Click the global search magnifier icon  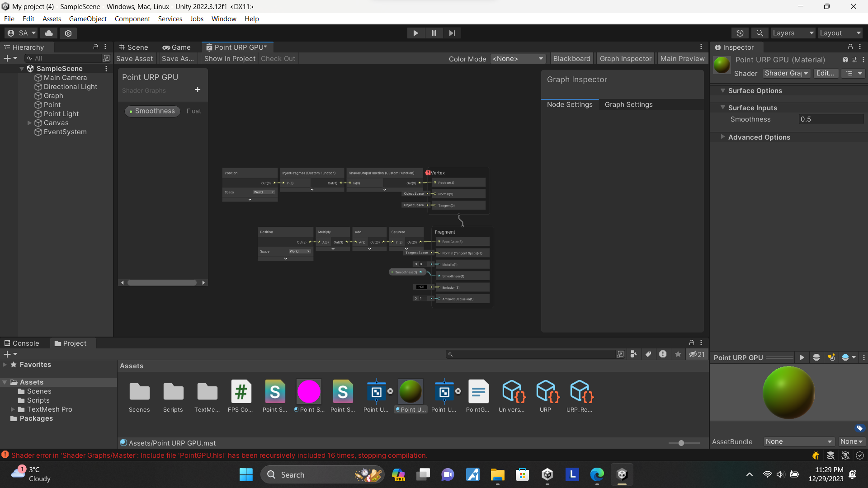tap(759, 33)
